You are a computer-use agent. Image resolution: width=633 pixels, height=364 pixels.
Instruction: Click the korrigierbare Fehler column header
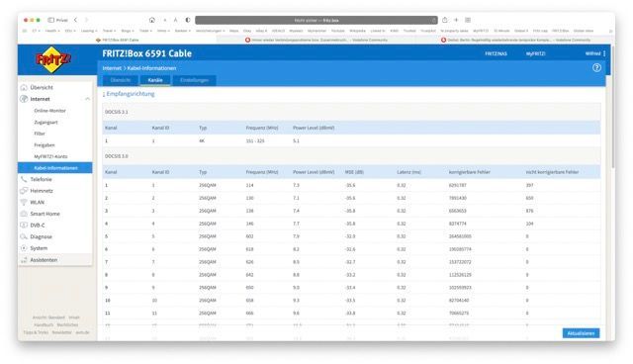[x=469, y=172]
